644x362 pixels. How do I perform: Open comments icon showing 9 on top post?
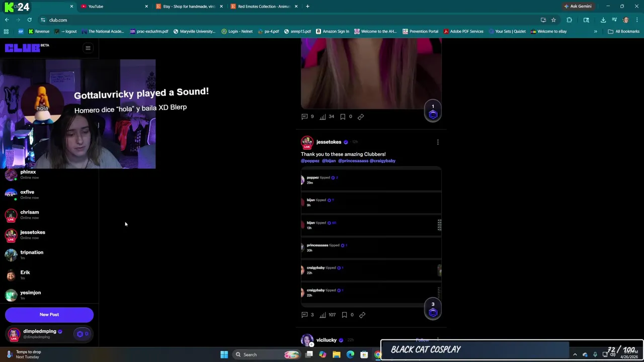pyautogui.click(x=304, y=117)
